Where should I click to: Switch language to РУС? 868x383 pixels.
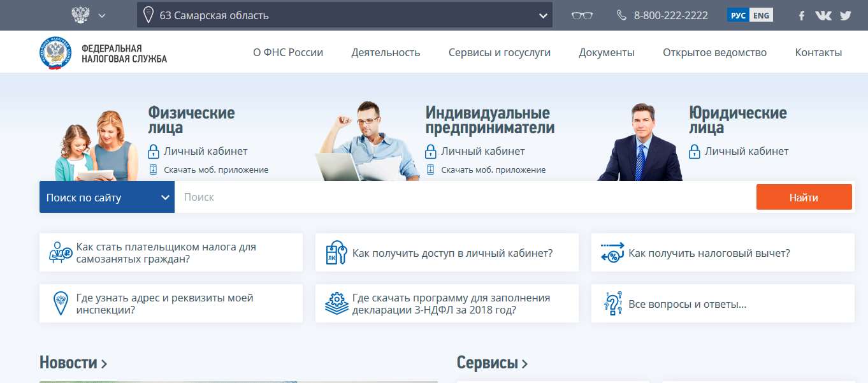coord(738,15)
